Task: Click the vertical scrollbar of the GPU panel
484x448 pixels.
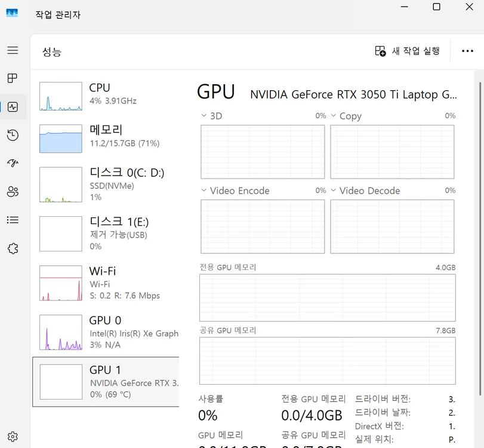Action: pos(480,238)
